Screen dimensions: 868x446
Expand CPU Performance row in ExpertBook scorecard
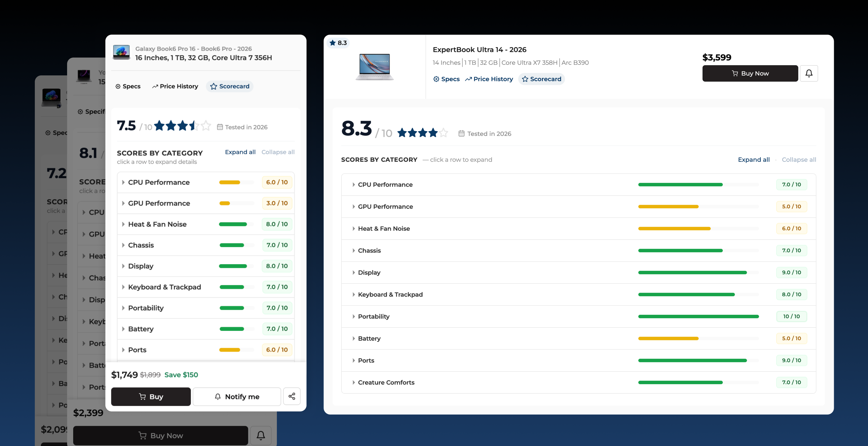click(x=579, y=185)
